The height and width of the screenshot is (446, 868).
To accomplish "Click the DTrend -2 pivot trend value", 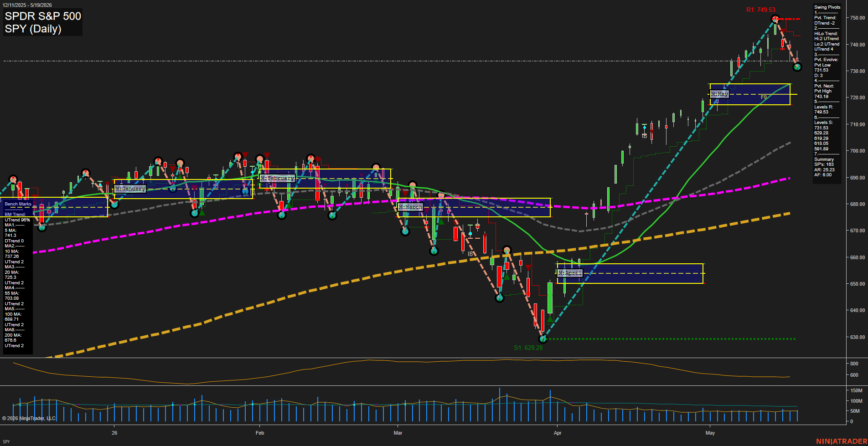I will [825, 23].
